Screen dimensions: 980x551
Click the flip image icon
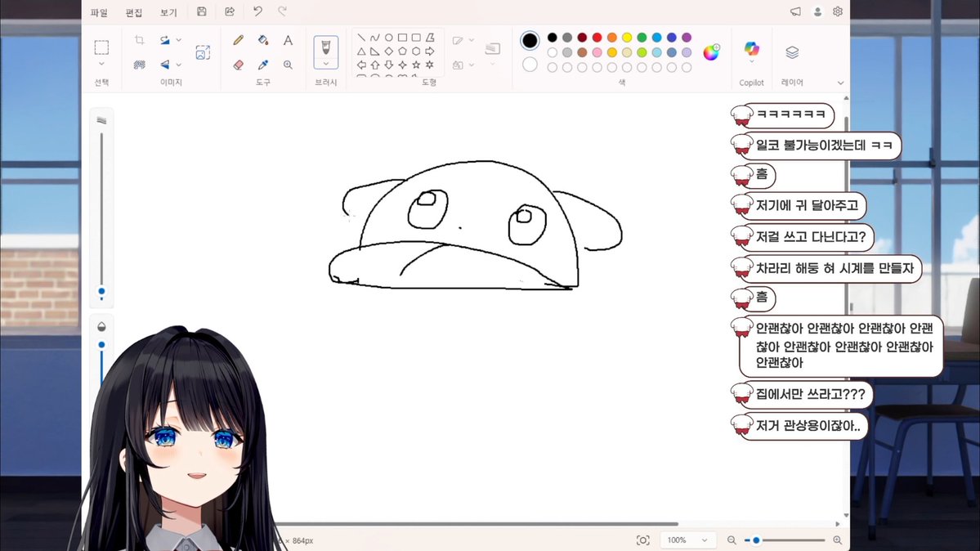(x=164, y=65)
